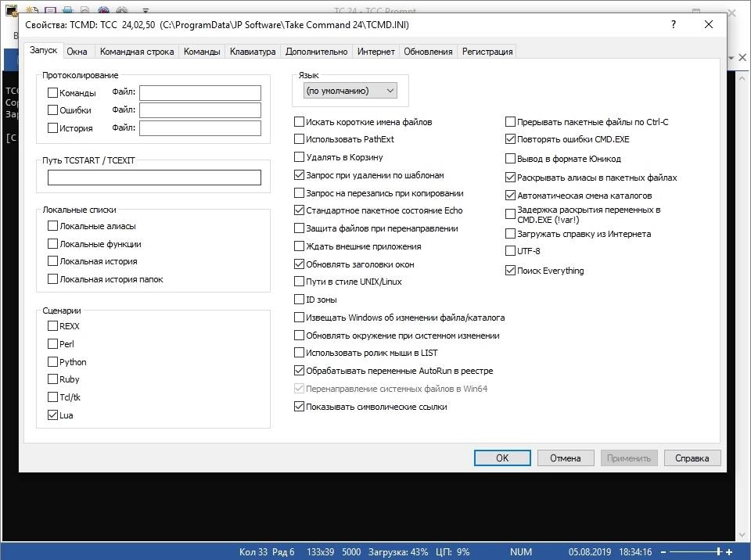Select the Клавиатура tab
The width and height of the screenshot is (751, 560).
pos(253,52)
